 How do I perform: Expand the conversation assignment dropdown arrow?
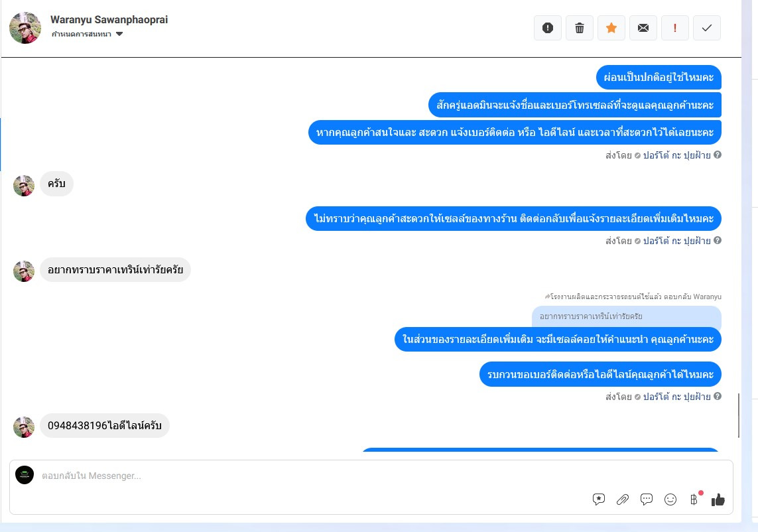point(119,34)
